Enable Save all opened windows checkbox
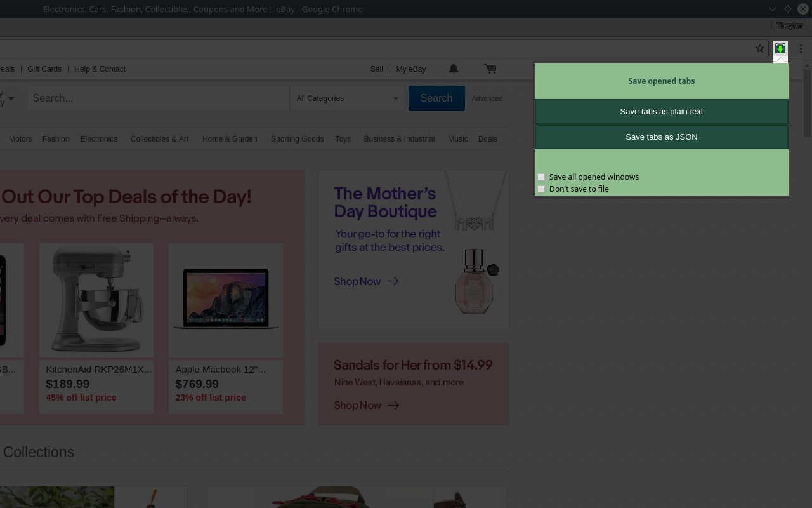The image size is (812, 508). [x=541, y=177]
